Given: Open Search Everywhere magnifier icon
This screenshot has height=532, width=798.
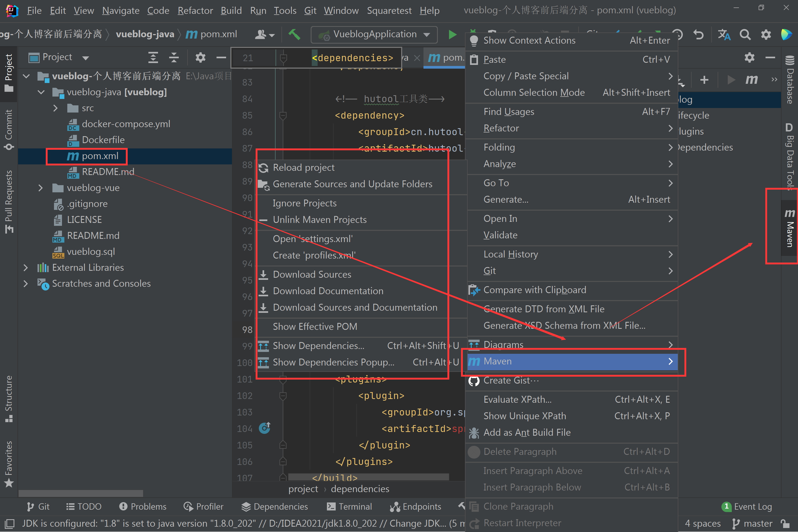Looking at the screenshot, I should coord(745,35).
